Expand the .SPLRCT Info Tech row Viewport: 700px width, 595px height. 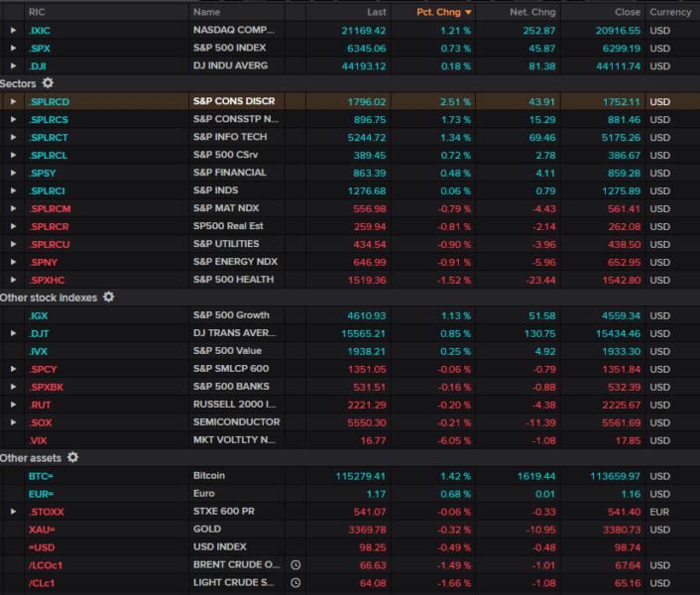(x=14, y=138)
